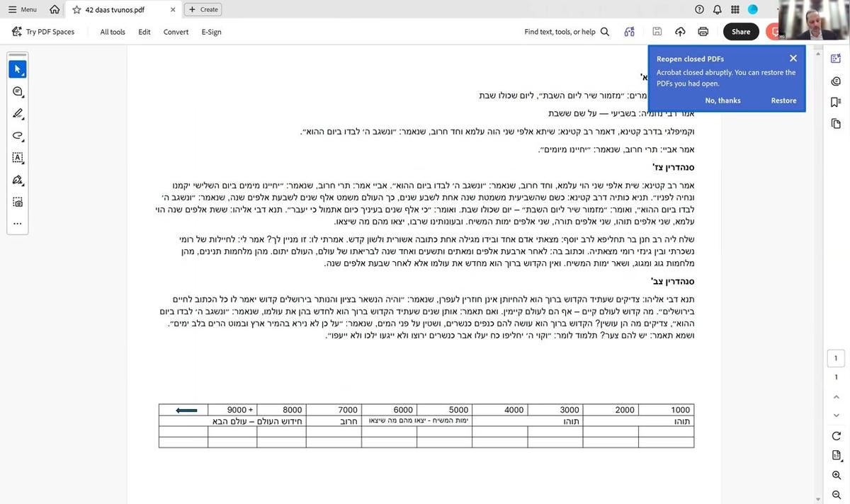Click the Print document icon
This screenshot has height=504, width=850.
click(703, 31)
